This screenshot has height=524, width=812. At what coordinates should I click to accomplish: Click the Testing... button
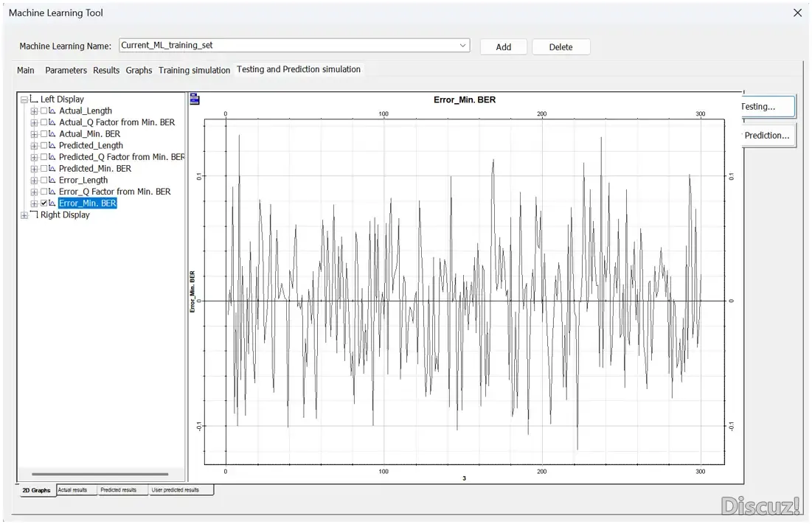click(768, 107)
